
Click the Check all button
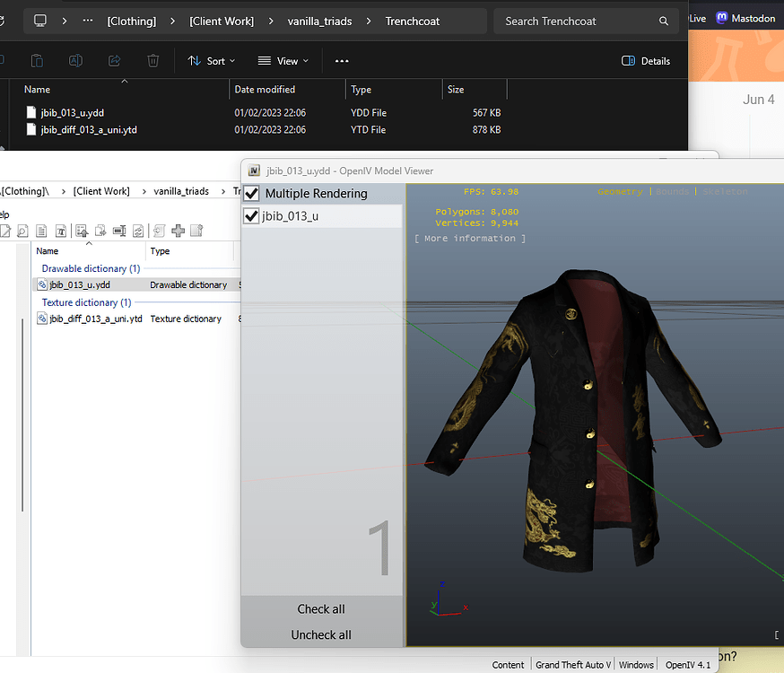coord(320,609)
